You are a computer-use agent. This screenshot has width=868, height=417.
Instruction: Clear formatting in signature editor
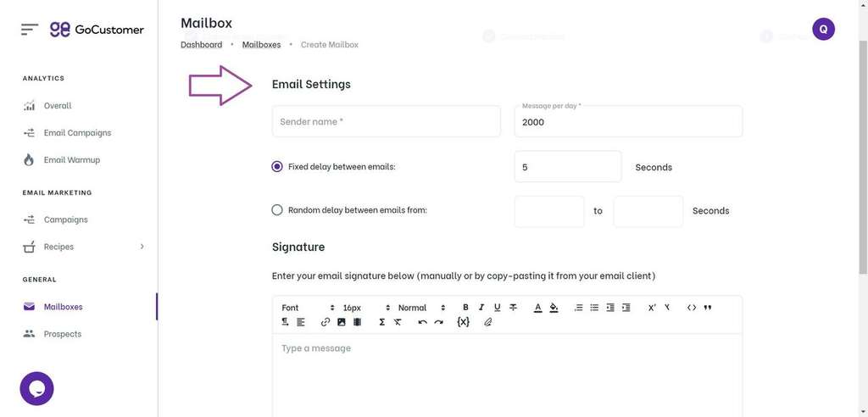398,322
